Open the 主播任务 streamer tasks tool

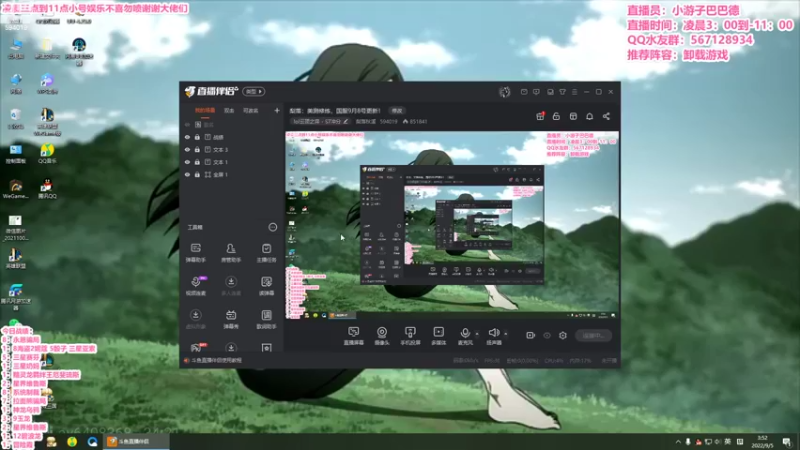(x=266, y=253)
